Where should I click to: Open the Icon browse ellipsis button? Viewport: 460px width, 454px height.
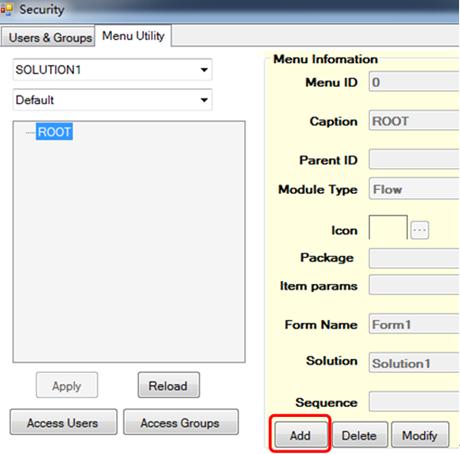420,230
